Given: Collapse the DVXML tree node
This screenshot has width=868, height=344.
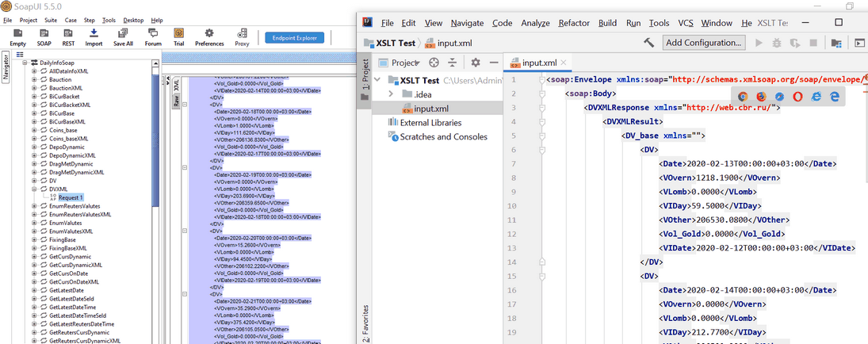Looking at the screenshot, I should click(x=34, y=189).
